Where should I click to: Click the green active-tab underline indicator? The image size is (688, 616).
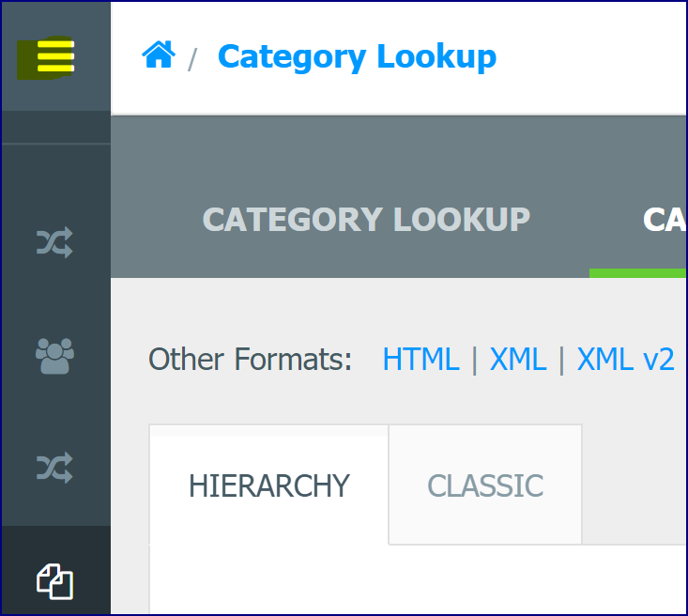[x=637, y=273]
